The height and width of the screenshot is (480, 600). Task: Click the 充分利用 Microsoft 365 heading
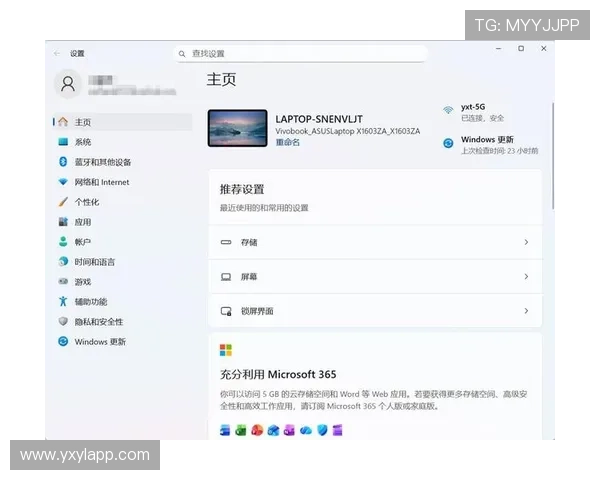(278, 374)
